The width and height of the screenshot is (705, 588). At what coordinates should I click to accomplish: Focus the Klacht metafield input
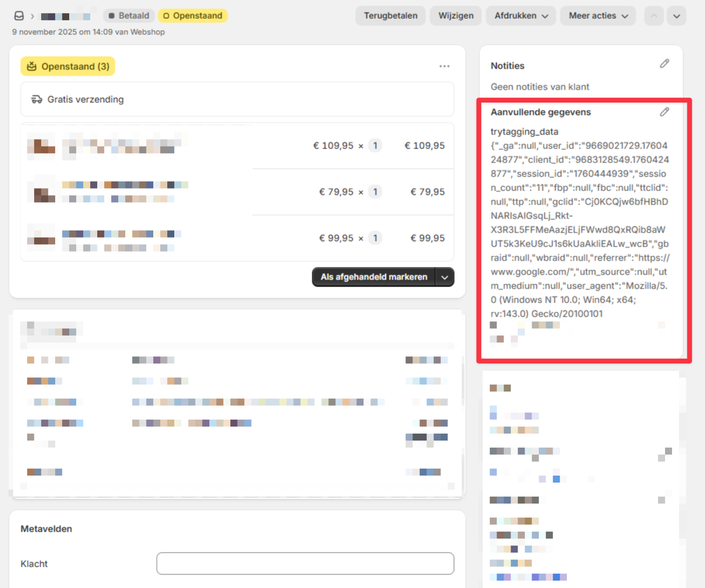pos(305,563)
